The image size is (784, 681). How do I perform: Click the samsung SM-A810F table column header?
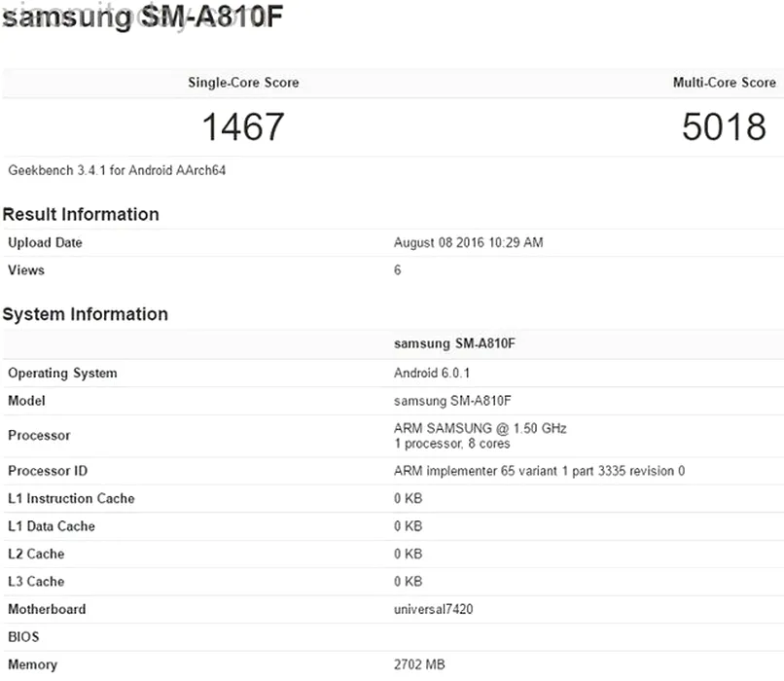(460, 343)
